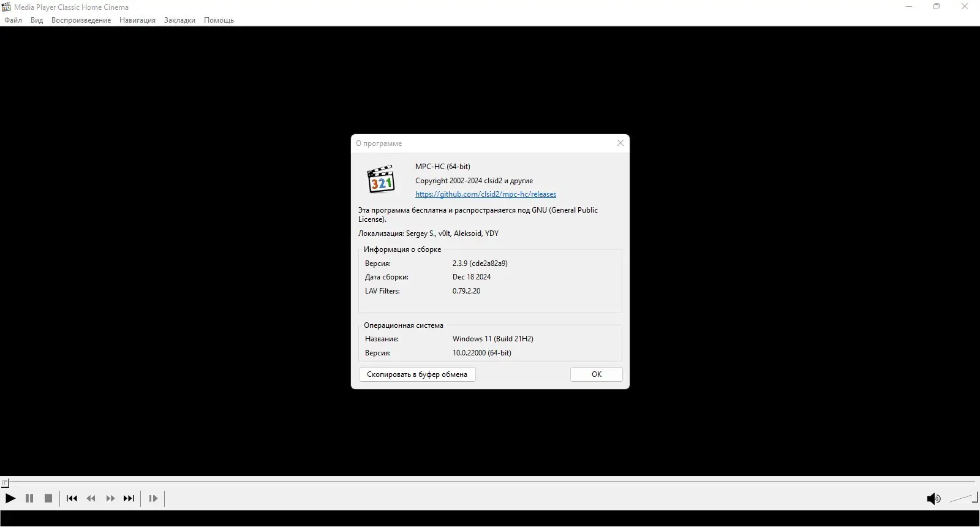Confirm the dialog with OK
Image resolution: width=980 pixels, height=527 pixels.
(597, 374)
